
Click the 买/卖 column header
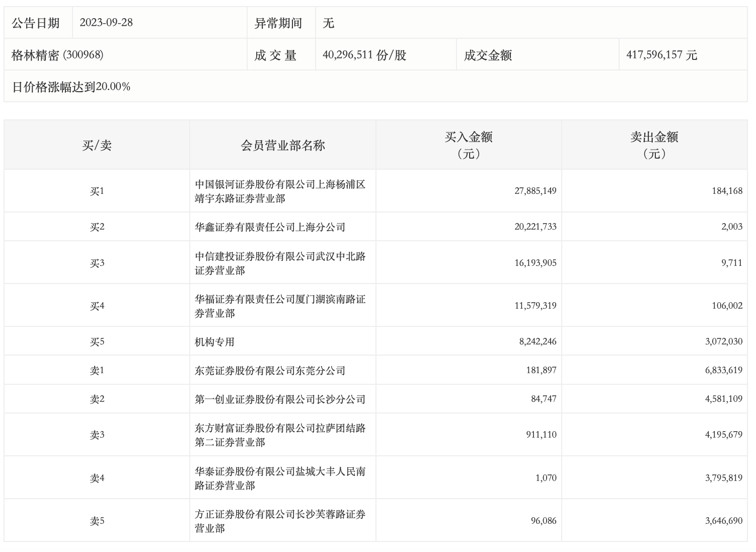pyautogui.click(x=97, y=146)
